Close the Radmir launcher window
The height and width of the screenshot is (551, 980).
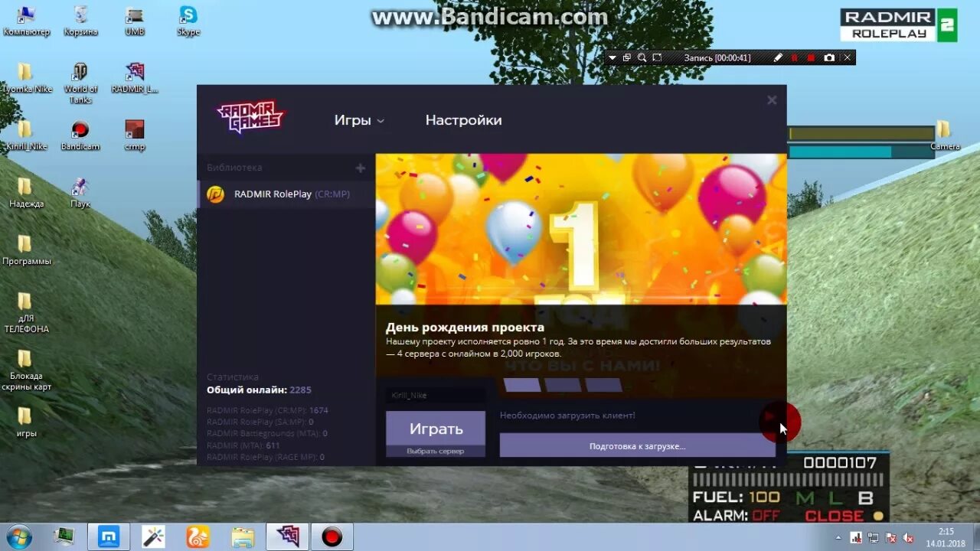pos(772,99)
